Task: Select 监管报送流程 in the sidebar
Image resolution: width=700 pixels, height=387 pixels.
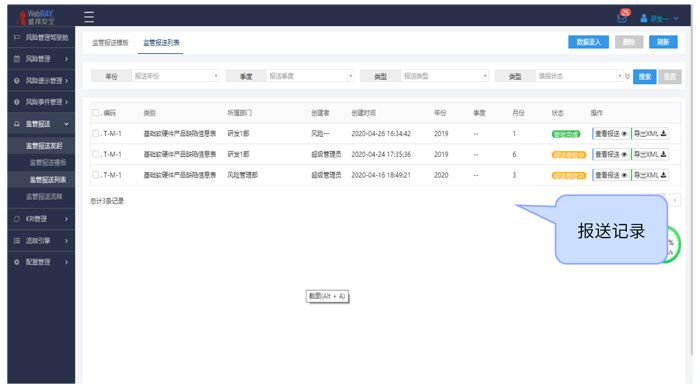Action: pos(44,196)
